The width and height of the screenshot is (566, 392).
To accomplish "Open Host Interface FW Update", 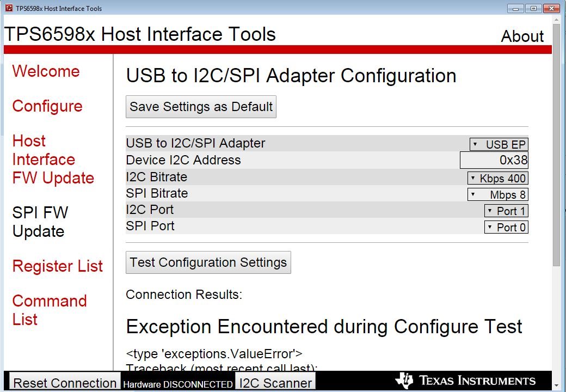I will pos(53,159).
